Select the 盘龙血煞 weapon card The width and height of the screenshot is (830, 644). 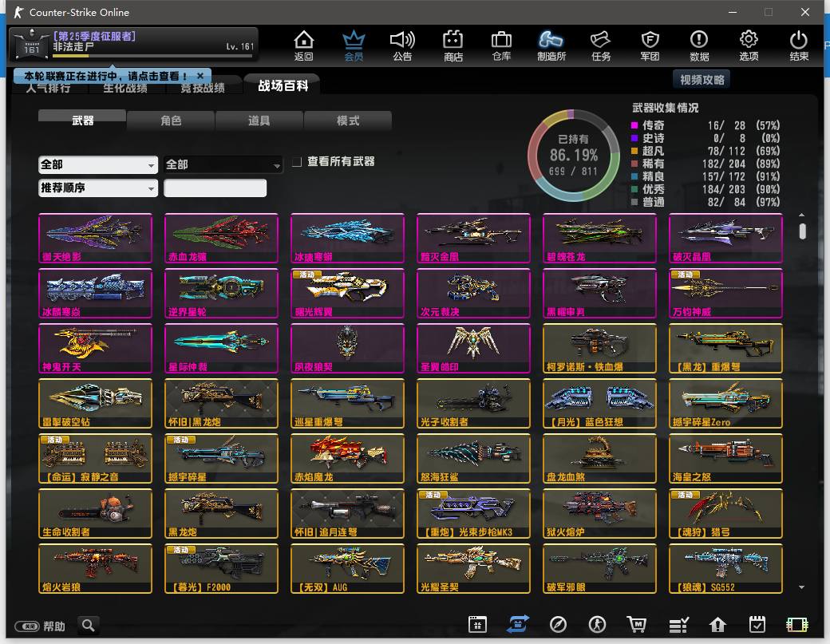pyautogui.click(x=599, y=458)
